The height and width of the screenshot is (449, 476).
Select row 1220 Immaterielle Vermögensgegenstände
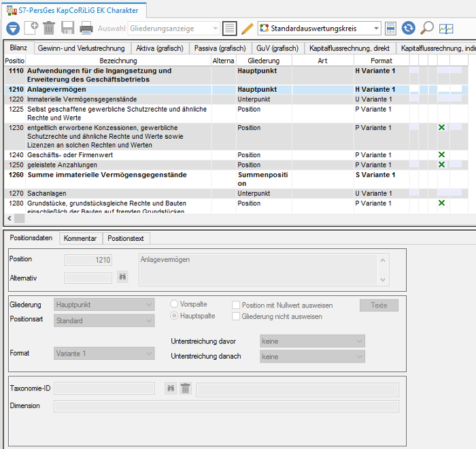(x=236, y=99)
